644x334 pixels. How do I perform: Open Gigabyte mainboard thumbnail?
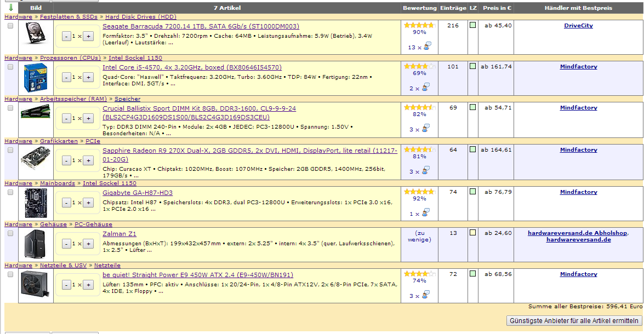[36, 203]
